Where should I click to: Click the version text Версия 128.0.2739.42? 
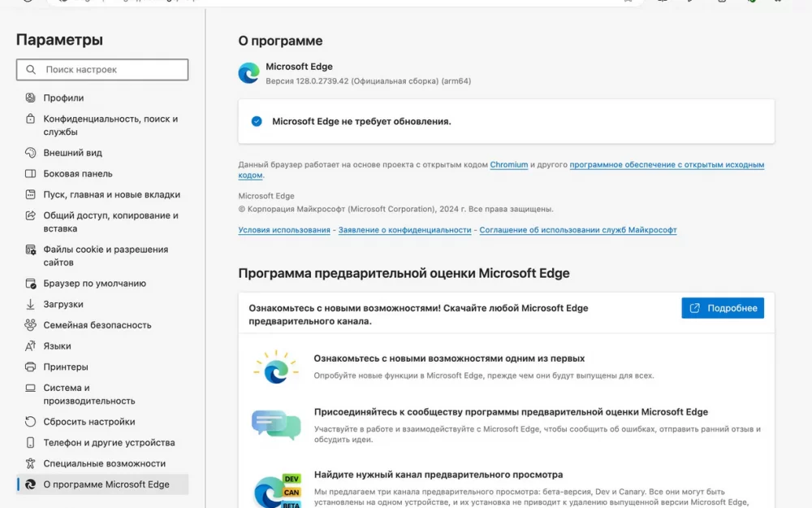point(368,80)
